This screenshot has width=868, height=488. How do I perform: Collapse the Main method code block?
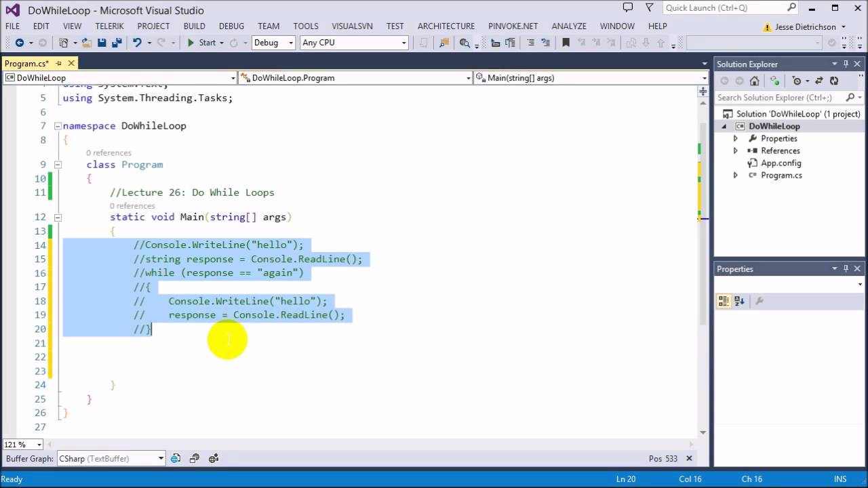58,218
